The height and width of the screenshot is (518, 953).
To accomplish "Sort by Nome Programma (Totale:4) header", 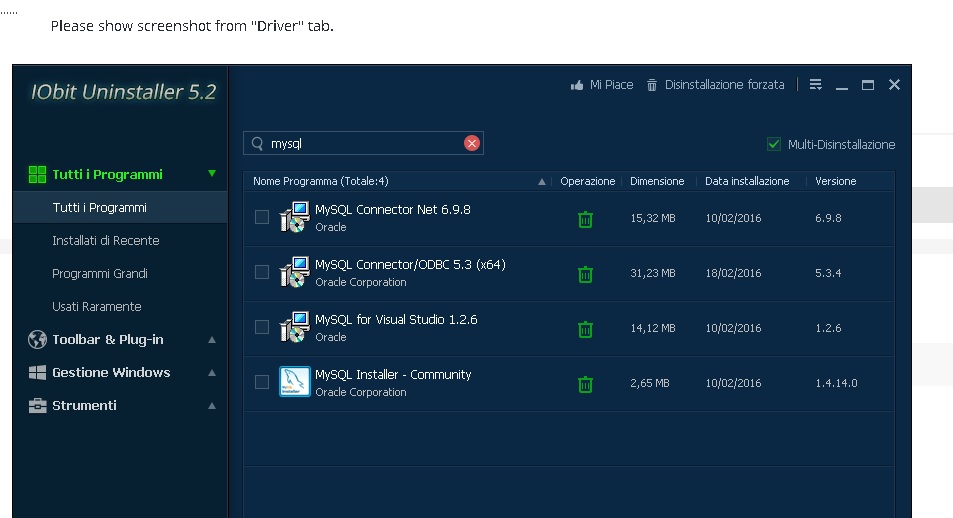I will (321, 181).
